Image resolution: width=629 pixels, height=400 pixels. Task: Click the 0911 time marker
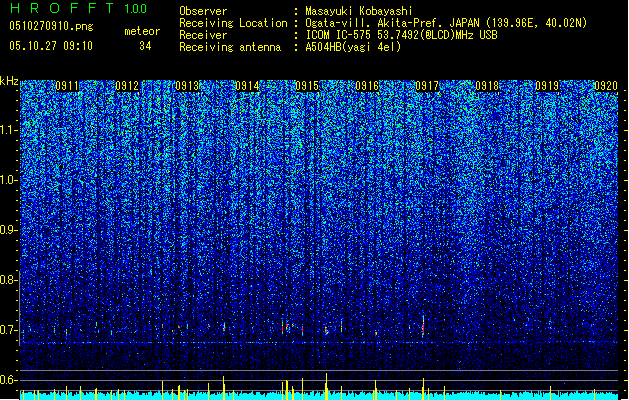click(x=67, y=86)
